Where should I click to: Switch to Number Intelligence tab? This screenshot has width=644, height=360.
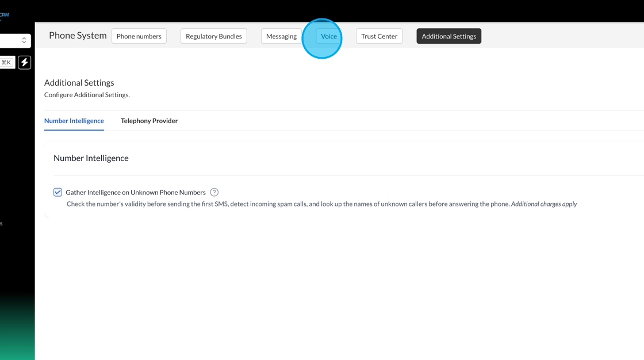tap(74, 121)
